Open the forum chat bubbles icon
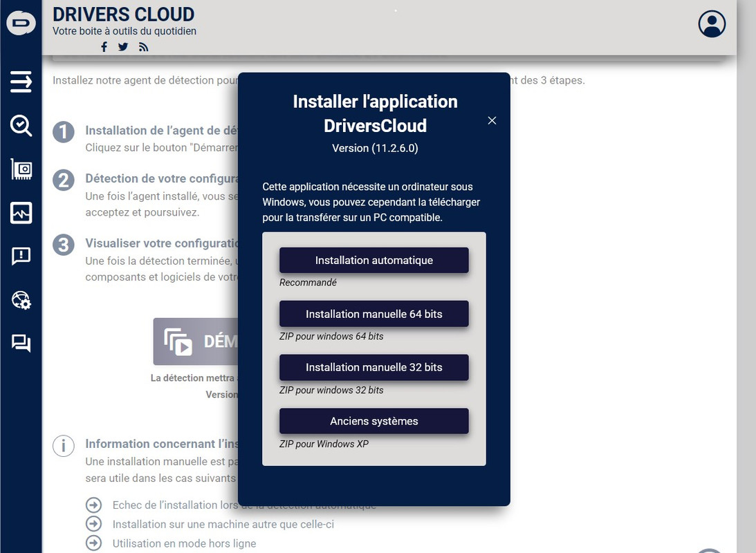Screen dimensions: 756x553 click(x=21, y=343)
